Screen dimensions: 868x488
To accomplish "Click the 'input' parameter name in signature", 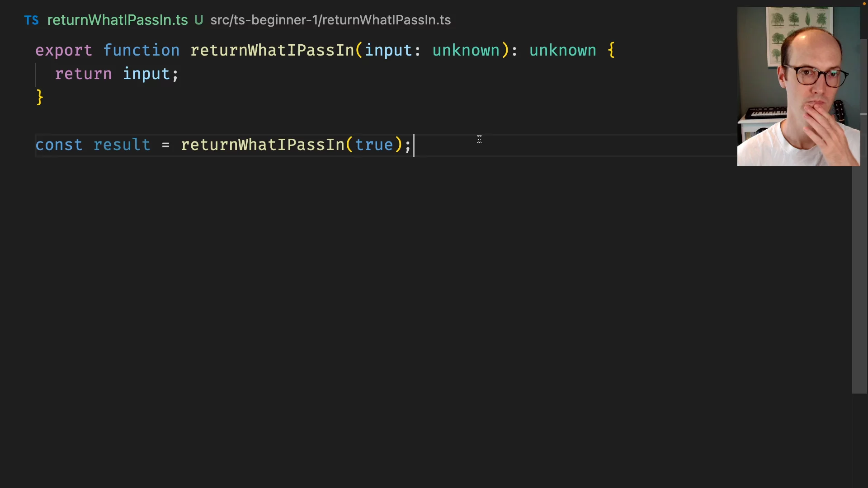I will (388, 50).
